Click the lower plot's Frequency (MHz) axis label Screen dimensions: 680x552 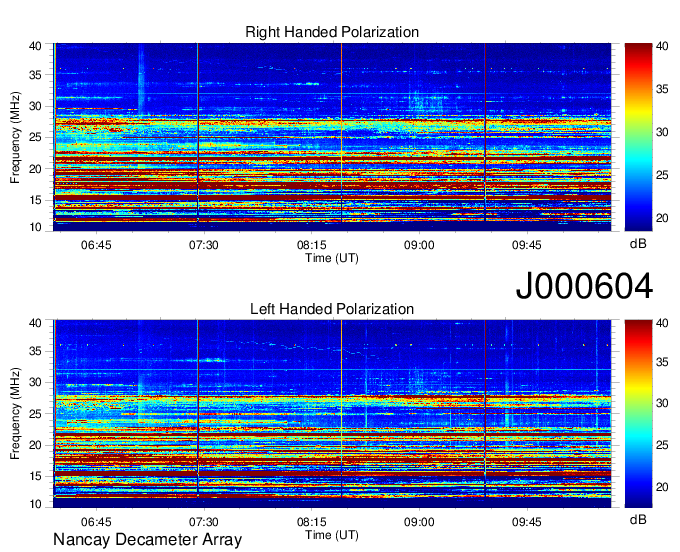tap(15, 414)
